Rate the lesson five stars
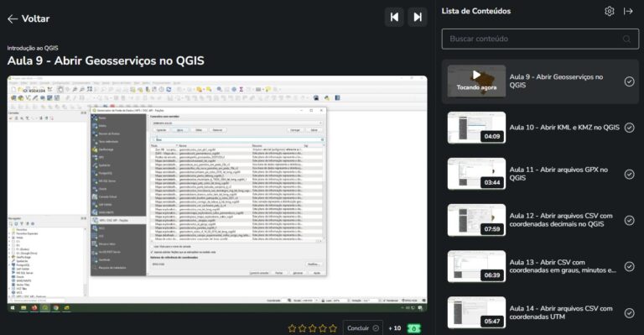 click(333, 328)
